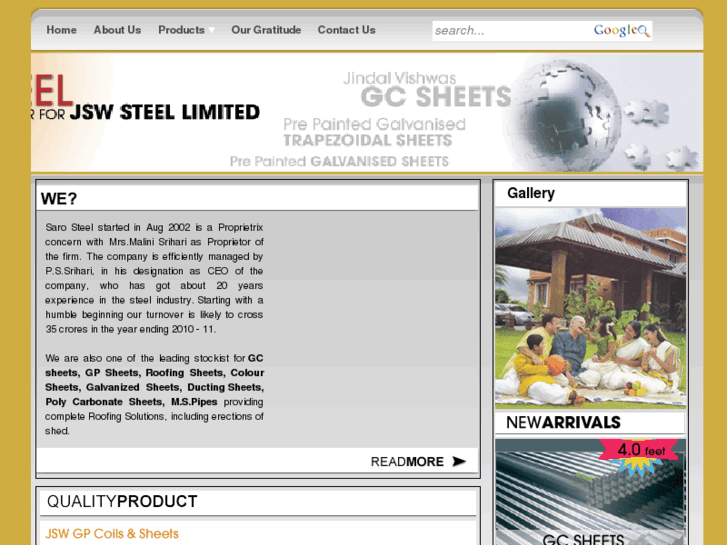Click the READ MORE link
The image size is (727, 545).
pos(407,462)
